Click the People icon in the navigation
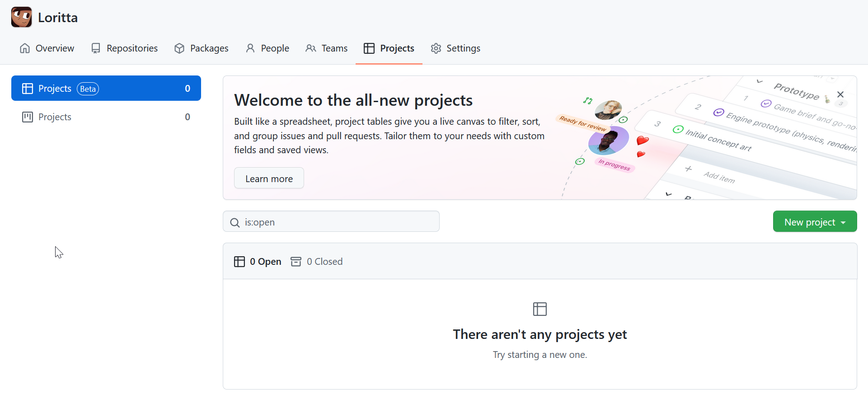Screen dimensions: 868x404 pyautogui.click(x=250, y=48)
